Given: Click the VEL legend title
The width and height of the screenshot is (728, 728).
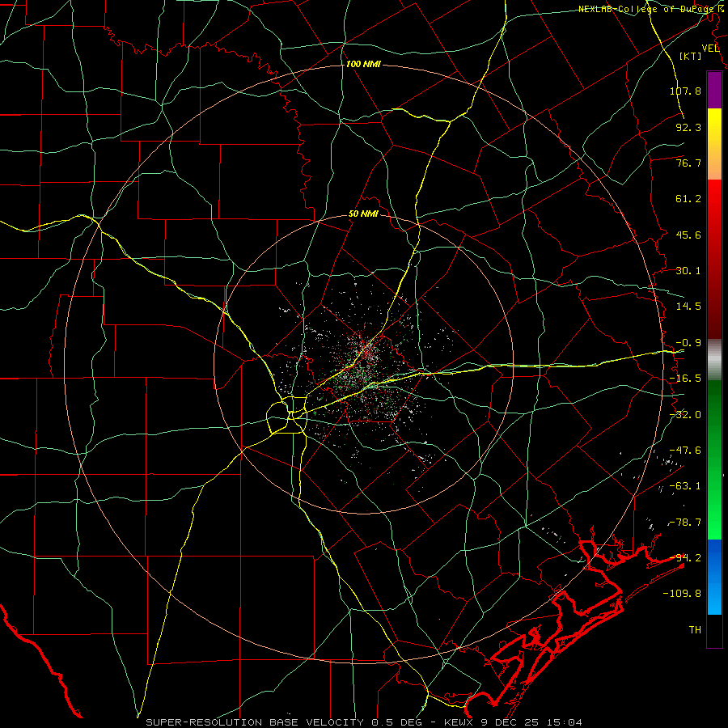Looking at the screenshot, I should [711, 49].
